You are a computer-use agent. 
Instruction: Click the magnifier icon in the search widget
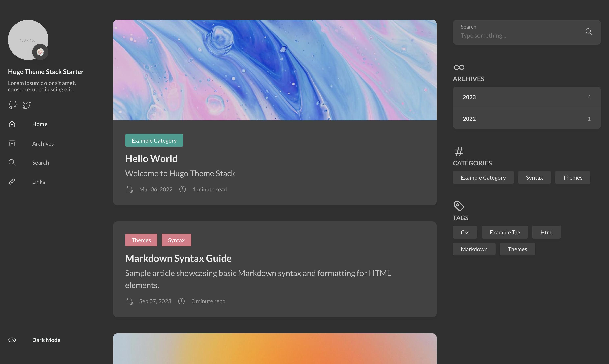click(589, 32)
